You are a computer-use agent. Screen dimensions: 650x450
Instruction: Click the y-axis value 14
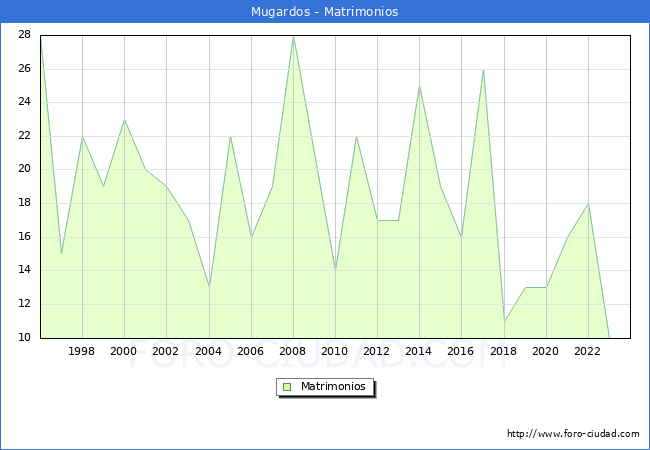(24, 270)
